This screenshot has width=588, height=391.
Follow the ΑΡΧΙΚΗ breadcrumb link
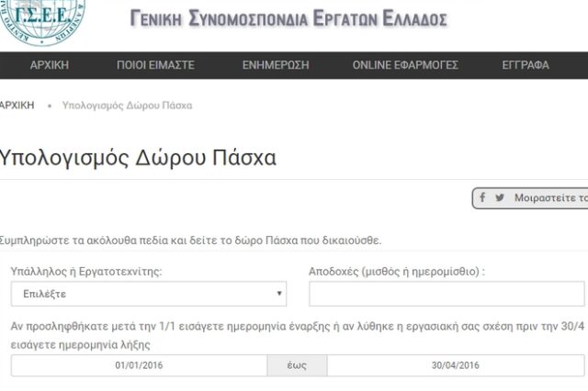click(x=17, y=106)
